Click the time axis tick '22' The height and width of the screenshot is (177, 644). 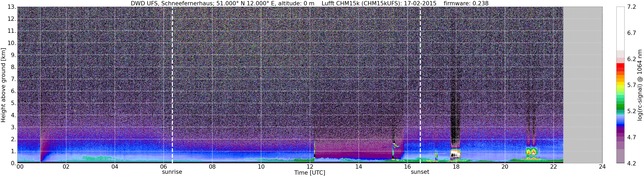click(x=554, y=167)
